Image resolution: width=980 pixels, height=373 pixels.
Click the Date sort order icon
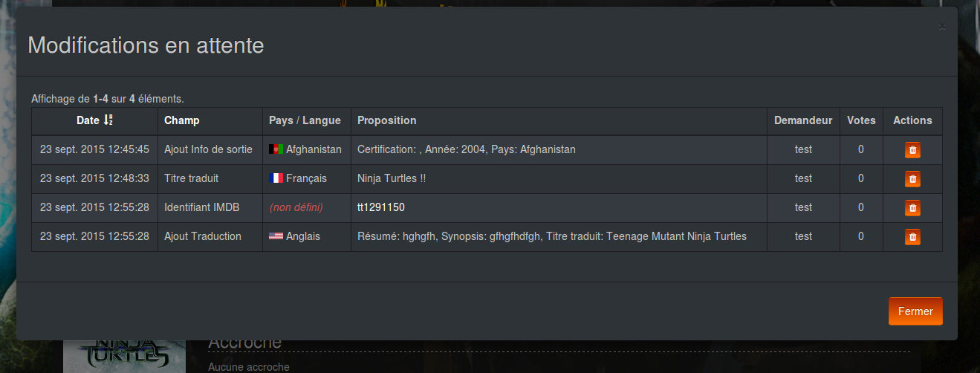(x=108, y=120)
